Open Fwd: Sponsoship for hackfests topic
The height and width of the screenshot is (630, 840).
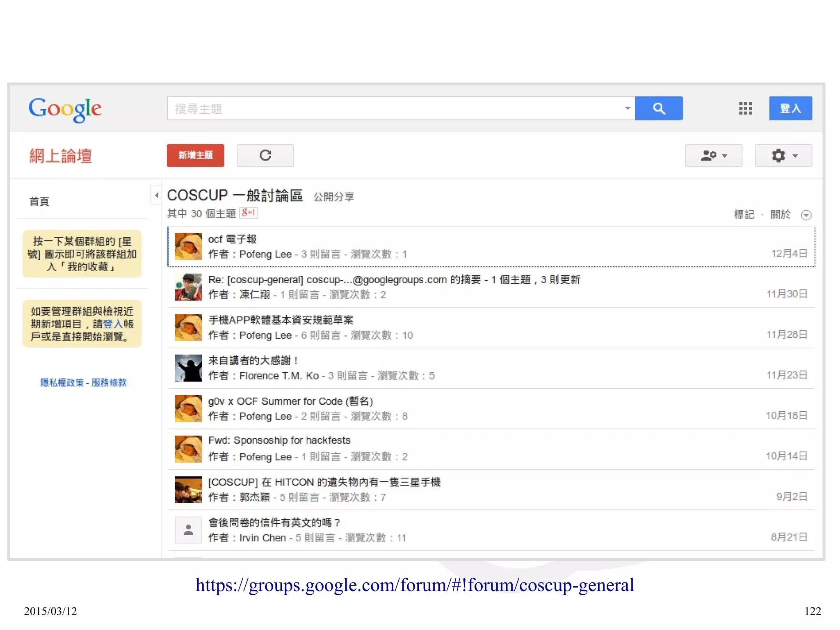pos(279,440)
